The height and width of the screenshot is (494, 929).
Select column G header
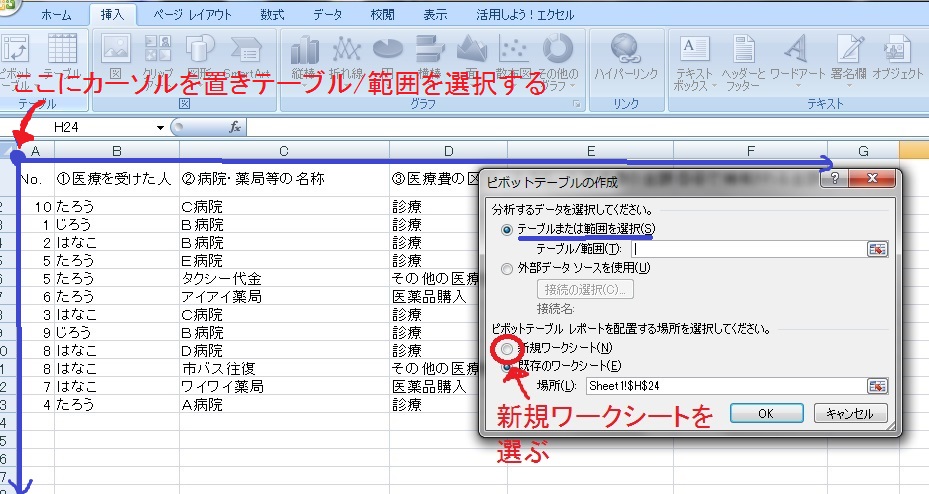click(x=863, y=151)
